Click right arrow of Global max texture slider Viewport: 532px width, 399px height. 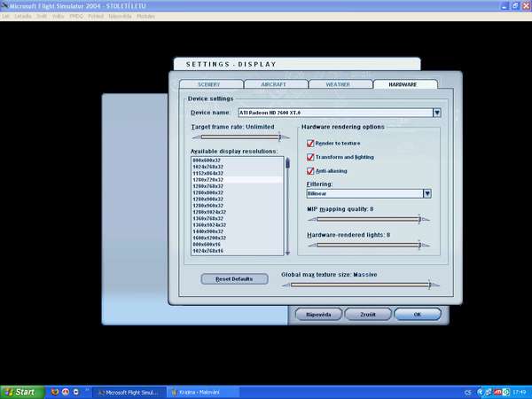[x=435, y=285]
